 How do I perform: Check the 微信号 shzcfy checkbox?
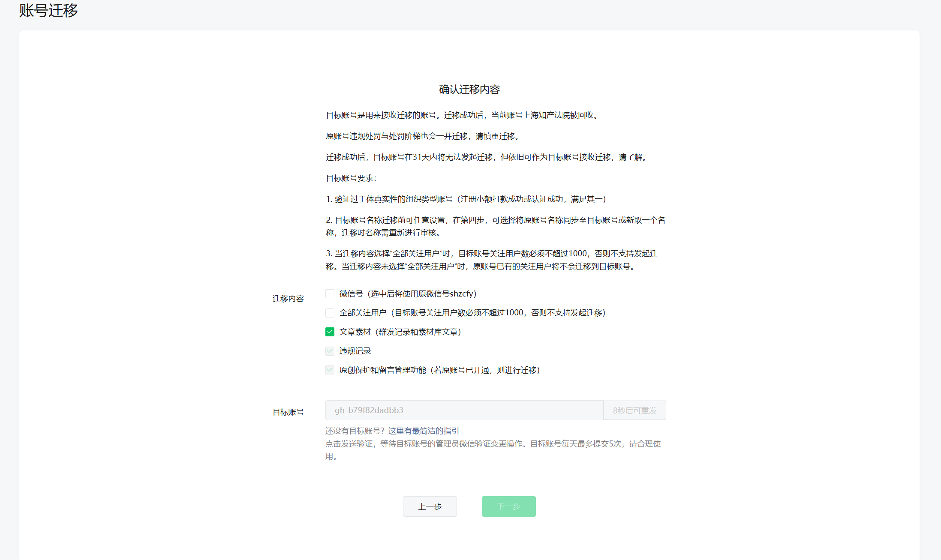(330, 294)
